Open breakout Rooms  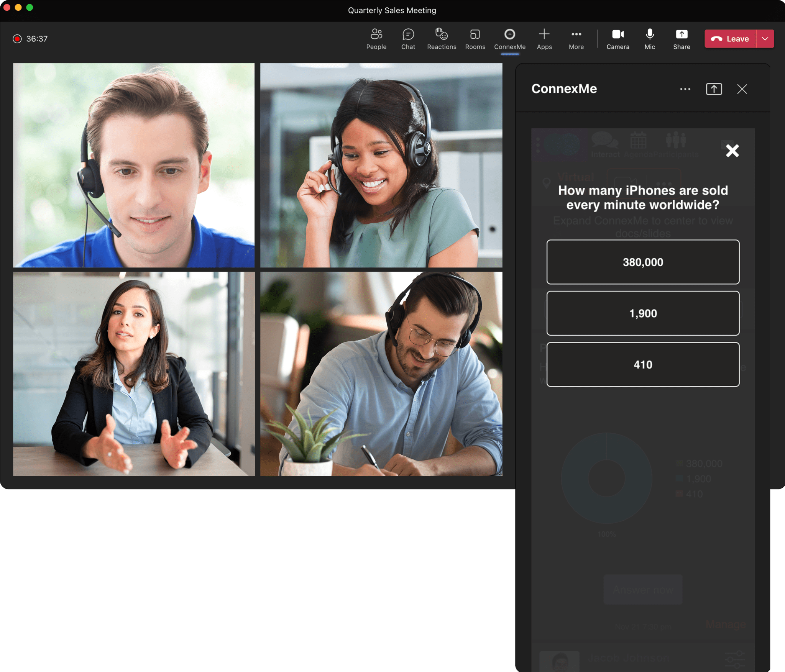[475, 38]
